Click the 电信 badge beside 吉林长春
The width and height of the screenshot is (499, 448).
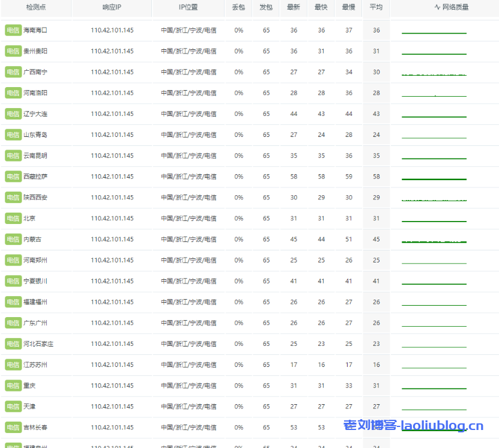pos(13,428)
